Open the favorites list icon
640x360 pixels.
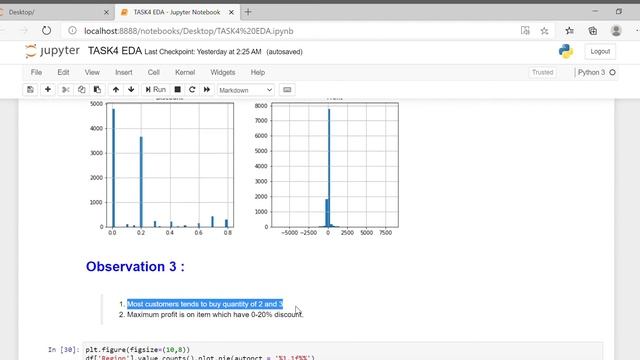[569, 31]
